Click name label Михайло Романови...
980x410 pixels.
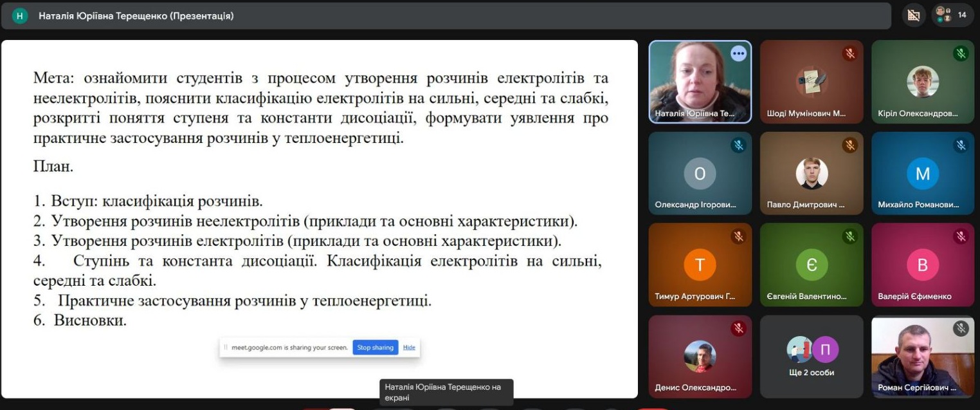click(918, 205)
